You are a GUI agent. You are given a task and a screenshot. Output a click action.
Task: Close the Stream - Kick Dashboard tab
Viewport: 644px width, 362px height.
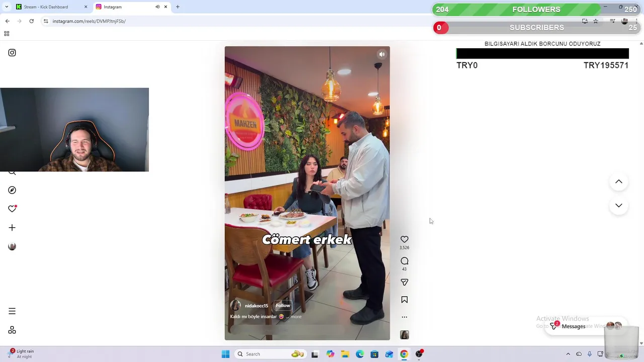tap(86, 7)
